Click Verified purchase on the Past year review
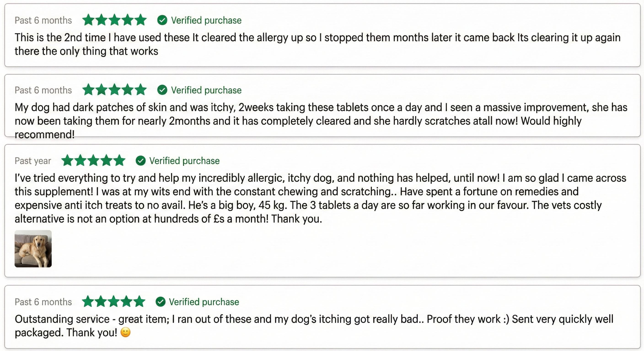 tap(185, 161)
